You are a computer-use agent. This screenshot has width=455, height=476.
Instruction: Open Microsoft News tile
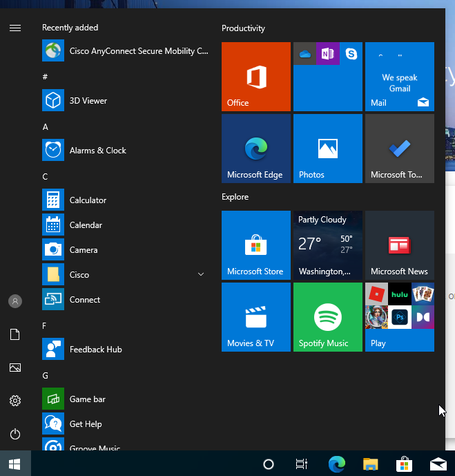[x=400, y=245]
